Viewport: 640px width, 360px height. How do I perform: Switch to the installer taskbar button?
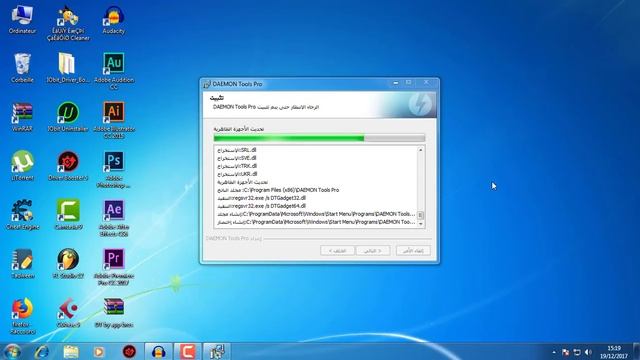click(217, 351)
